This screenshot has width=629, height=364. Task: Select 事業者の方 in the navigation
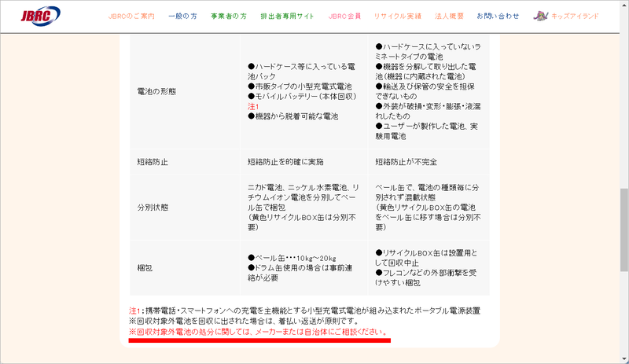click(229, 17)
